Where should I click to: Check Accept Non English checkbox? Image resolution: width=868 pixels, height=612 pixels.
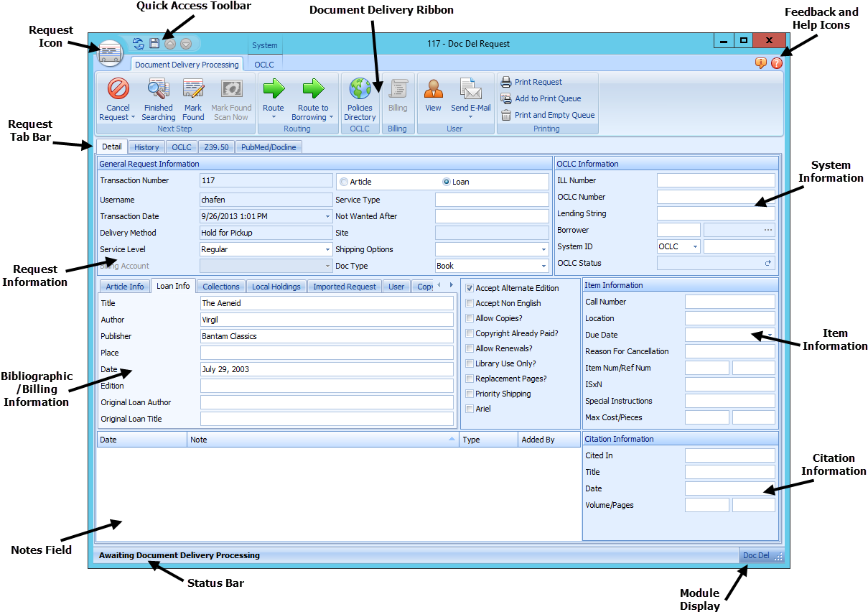[470, 303]
